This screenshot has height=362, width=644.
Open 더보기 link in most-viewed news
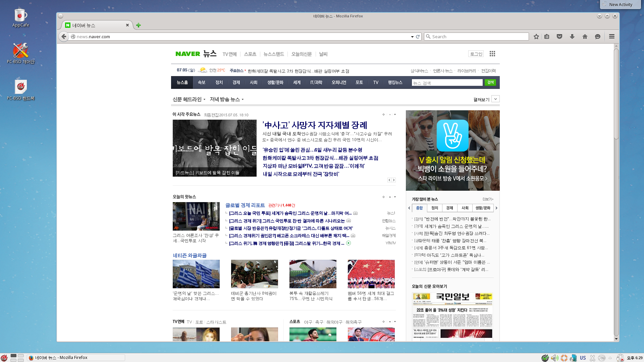[x=488, y=199]
